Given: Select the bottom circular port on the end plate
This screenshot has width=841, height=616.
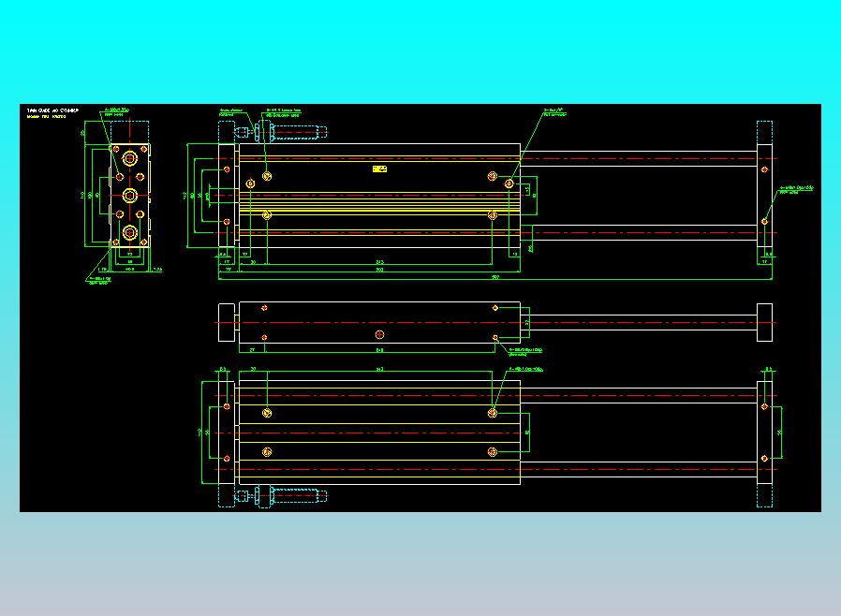Looking at the screenshot, I should pyautogui.click(x=130, y=234).
